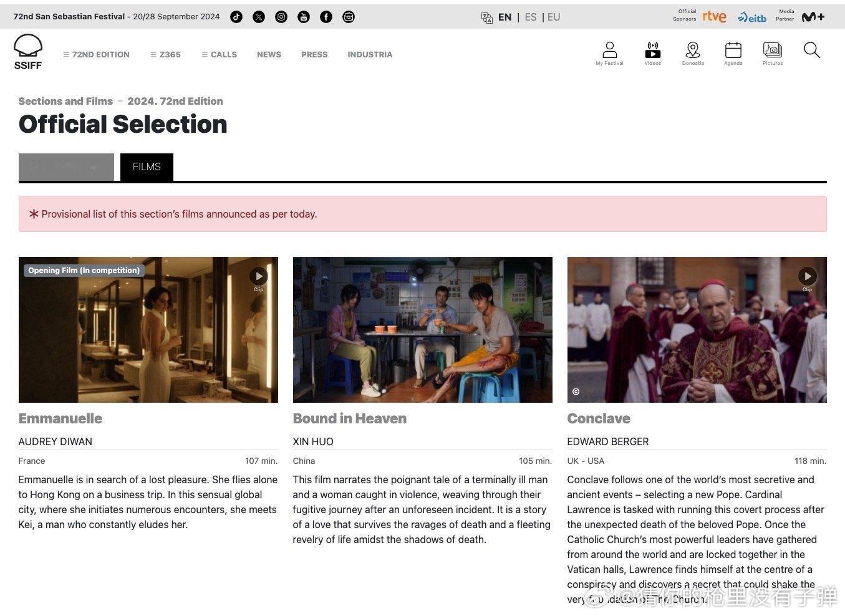Click director name EDWARD BERGER
Image resolution: width=845 pixels, height=616 pixels.
pos(608,441)
